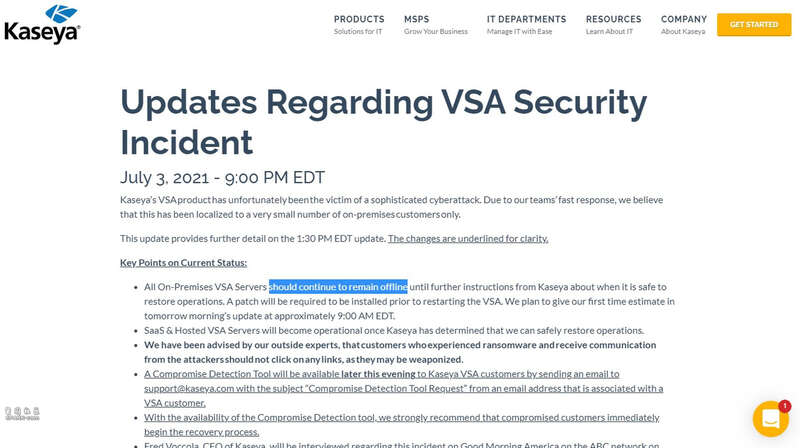The image size is (800, 448).
Task: Open the MSPs navigation menu
Action: point(417,19)
